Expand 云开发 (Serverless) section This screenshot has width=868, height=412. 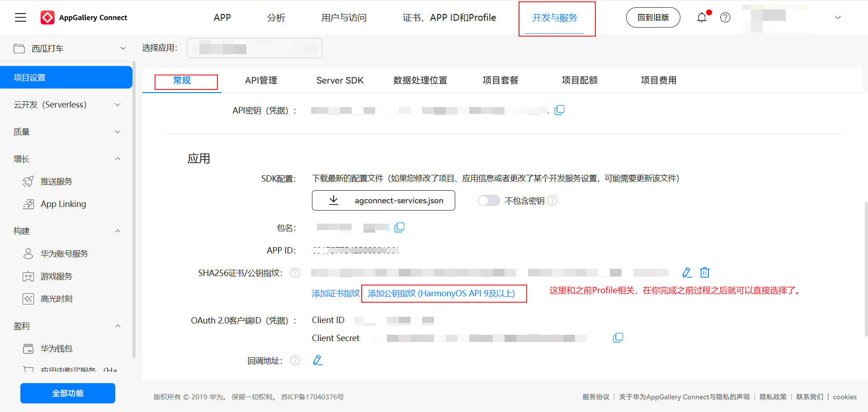coord(118,105)
